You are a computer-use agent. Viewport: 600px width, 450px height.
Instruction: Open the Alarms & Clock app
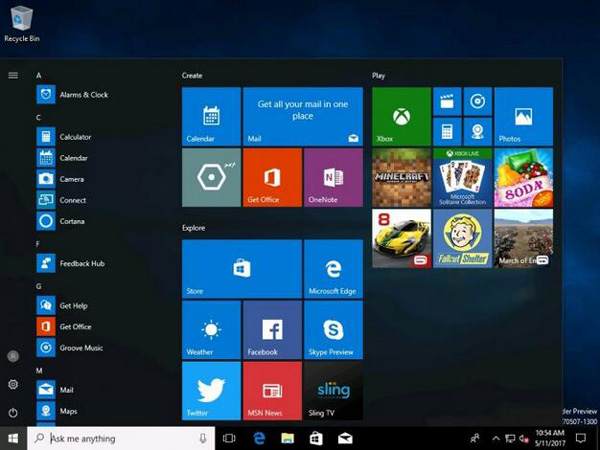[x=73, y=95]
